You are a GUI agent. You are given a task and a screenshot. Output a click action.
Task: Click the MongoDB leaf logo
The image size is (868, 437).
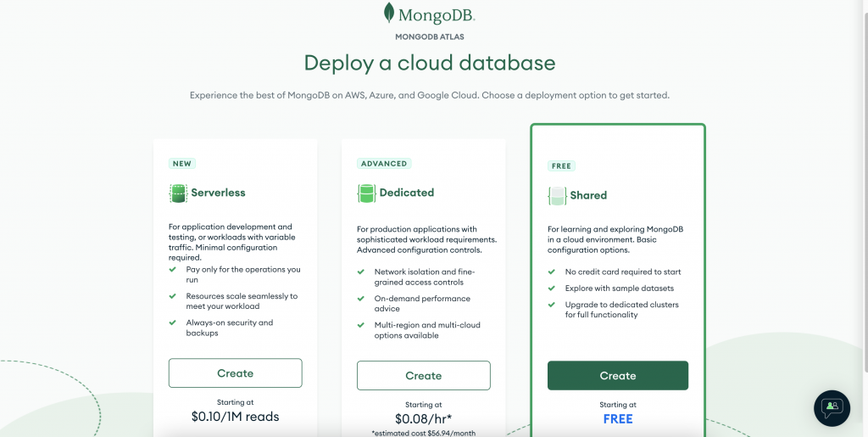pos(389,13)
